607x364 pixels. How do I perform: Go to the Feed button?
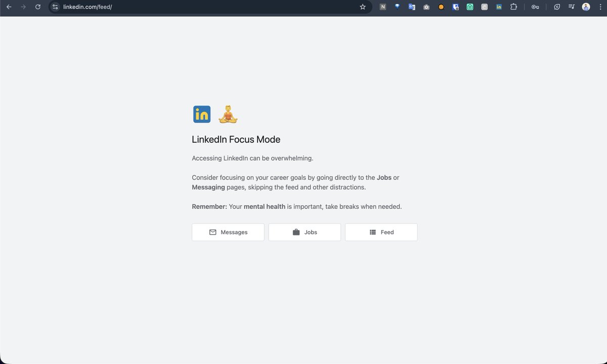(x=381, y=232)
